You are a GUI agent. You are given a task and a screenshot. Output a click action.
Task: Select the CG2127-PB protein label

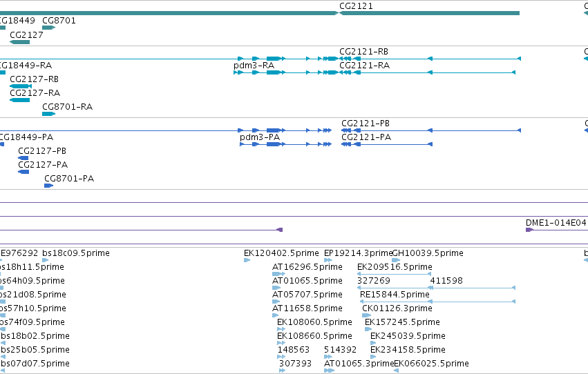pos(42,151)
